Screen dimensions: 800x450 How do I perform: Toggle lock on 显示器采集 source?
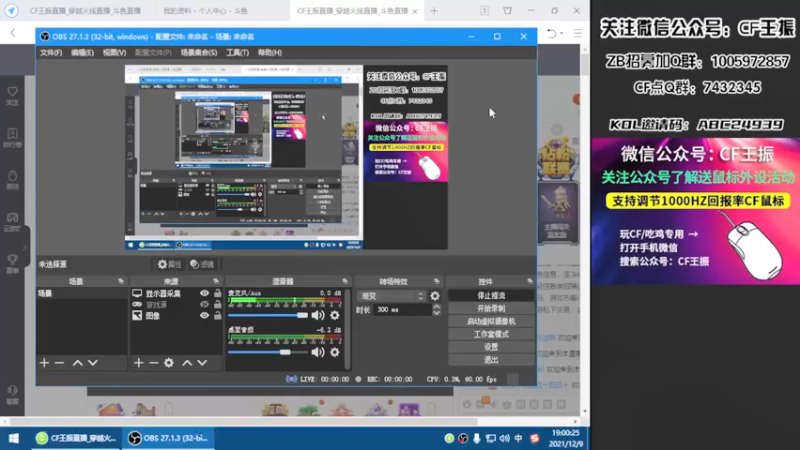[x=218, y=293]
